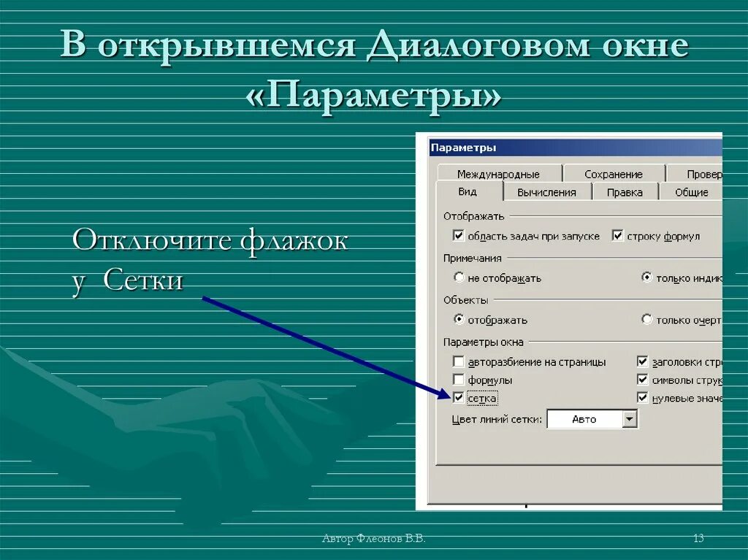
Task: Select the Вид tab
Action: (467, 191)
